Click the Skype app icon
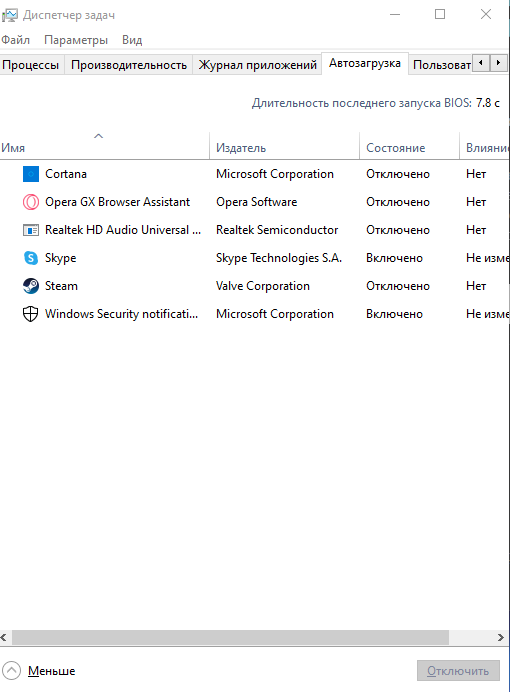The height and width of the screenshot is (692, 510). pyautogui.click(x=31, y=258)
